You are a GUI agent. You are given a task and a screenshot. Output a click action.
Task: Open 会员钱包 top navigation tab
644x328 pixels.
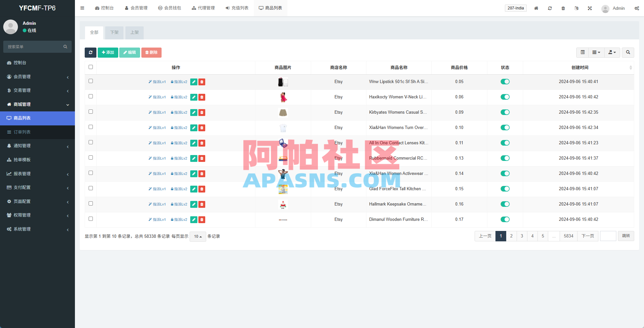(x=169, y=8)
